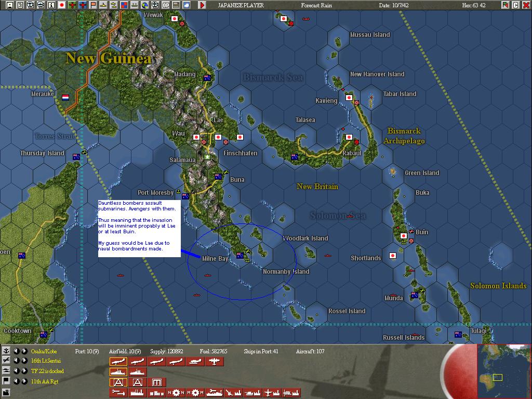Open the save game disk icon
Viewport: 532px width, 399px height.
[x=9, y=5]
